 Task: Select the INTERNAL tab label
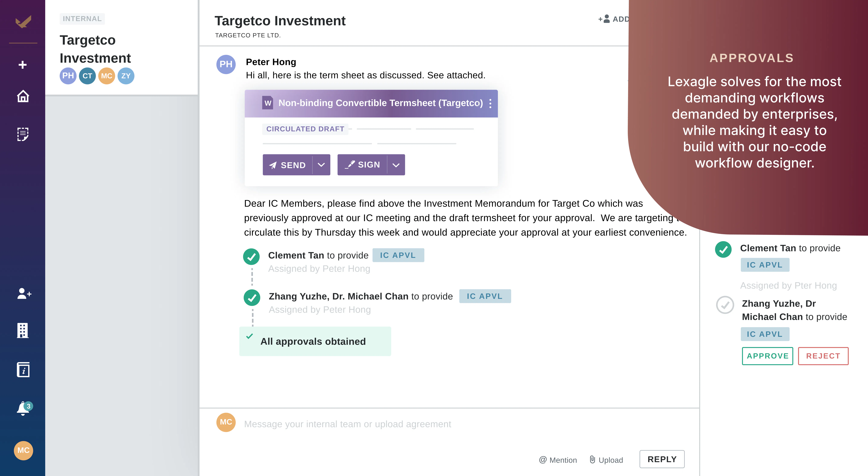tap(82, 19)
